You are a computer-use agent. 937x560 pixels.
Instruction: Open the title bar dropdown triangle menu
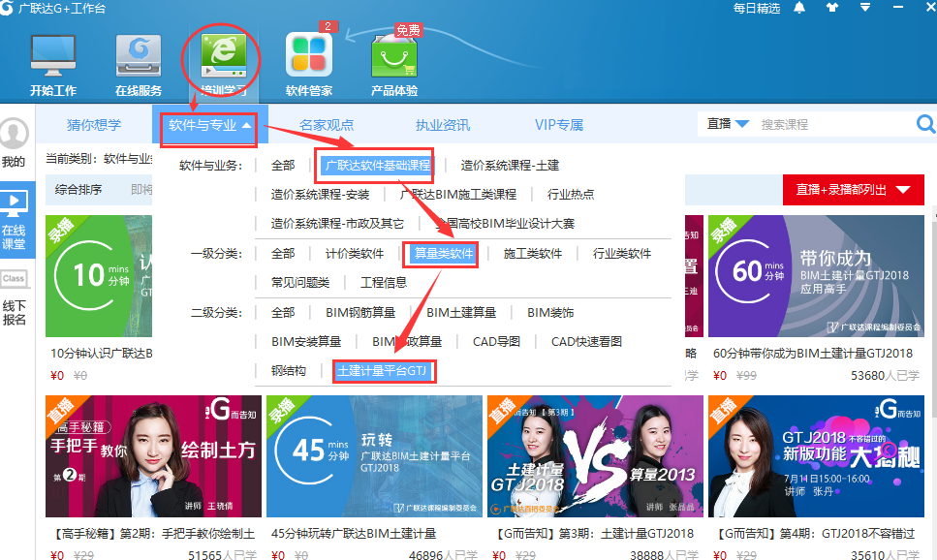[x=864, y=7]
